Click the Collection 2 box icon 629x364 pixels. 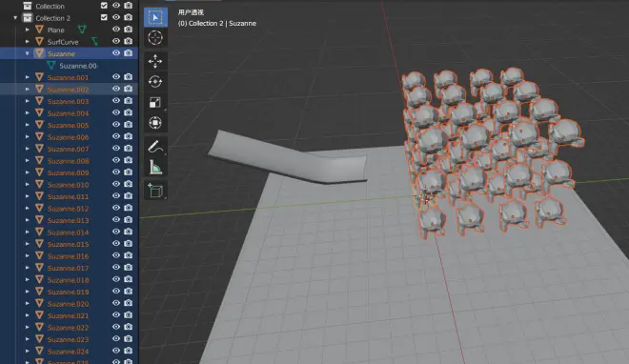point(28,18)
